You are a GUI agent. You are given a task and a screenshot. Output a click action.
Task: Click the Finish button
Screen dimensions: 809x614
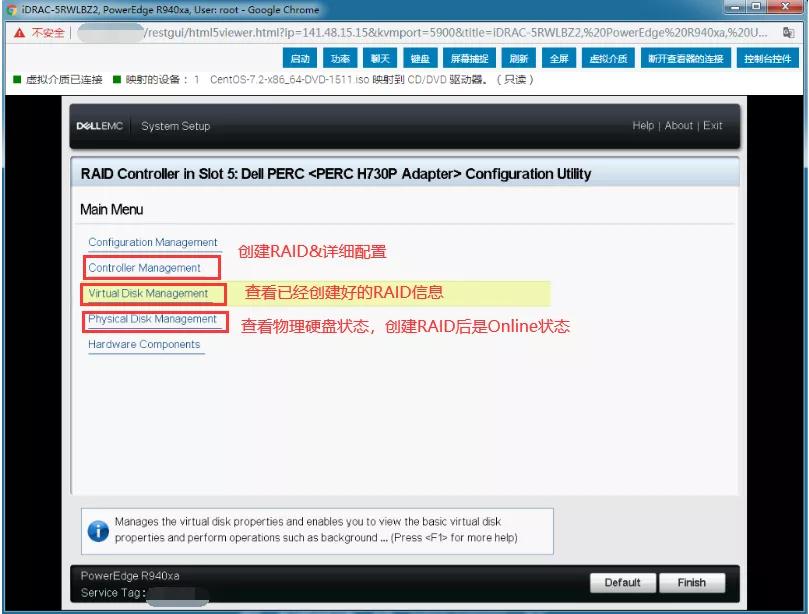coord(692,583)
